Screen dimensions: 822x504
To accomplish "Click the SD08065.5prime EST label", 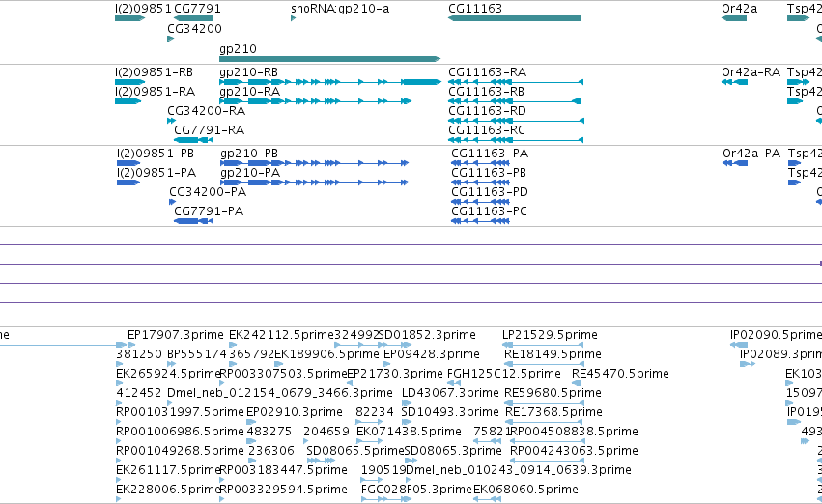I will (x=355, y=451).
